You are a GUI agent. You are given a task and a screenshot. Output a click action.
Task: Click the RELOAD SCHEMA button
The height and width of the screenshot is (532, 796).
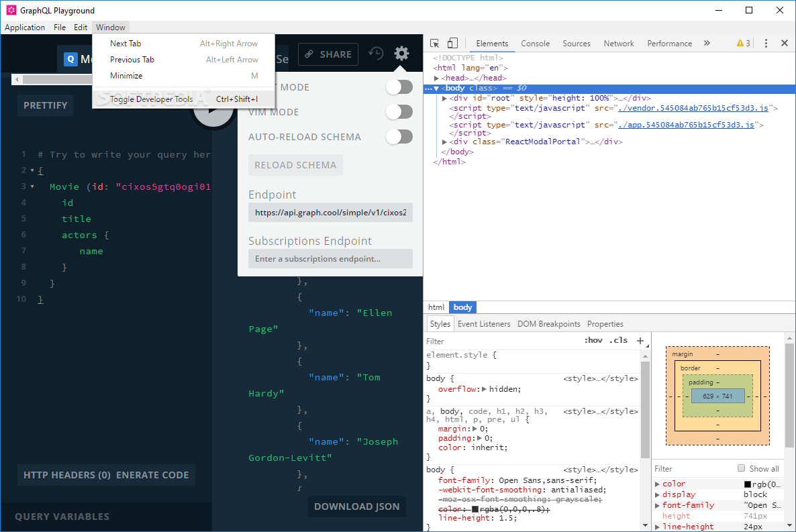(x=295, y=165)
